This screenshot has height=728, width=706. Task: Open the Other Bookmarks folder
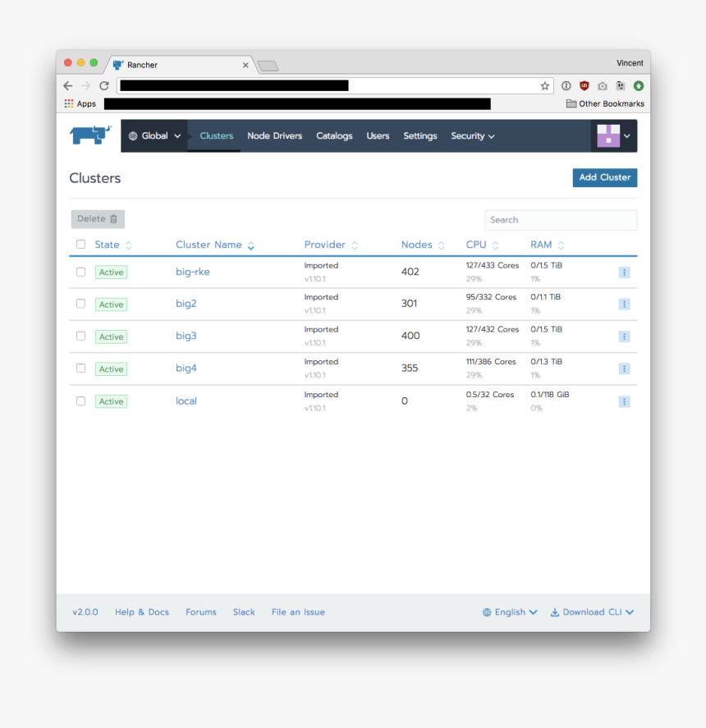pos(605,104)
